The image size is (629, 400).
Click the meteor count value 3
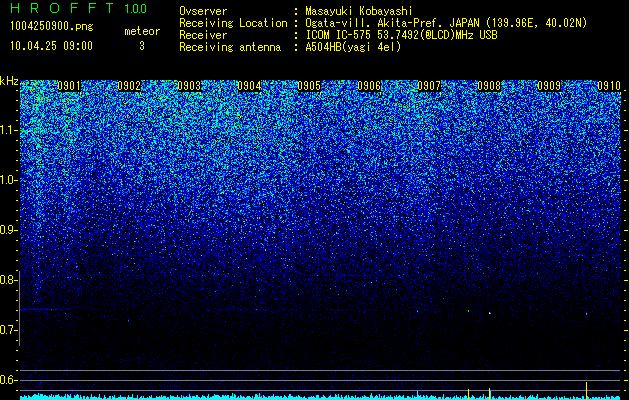click(x=142, y=46)
